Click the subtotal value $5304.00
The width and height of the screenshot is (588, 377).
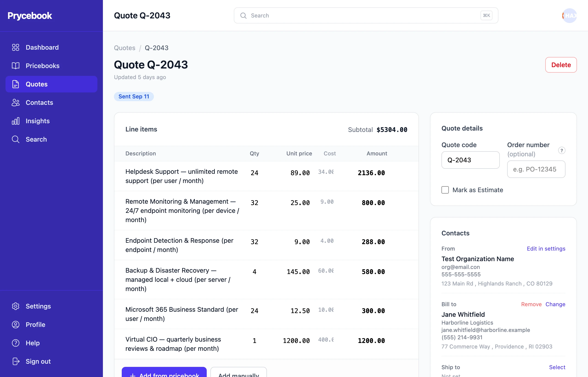(392, 129)
